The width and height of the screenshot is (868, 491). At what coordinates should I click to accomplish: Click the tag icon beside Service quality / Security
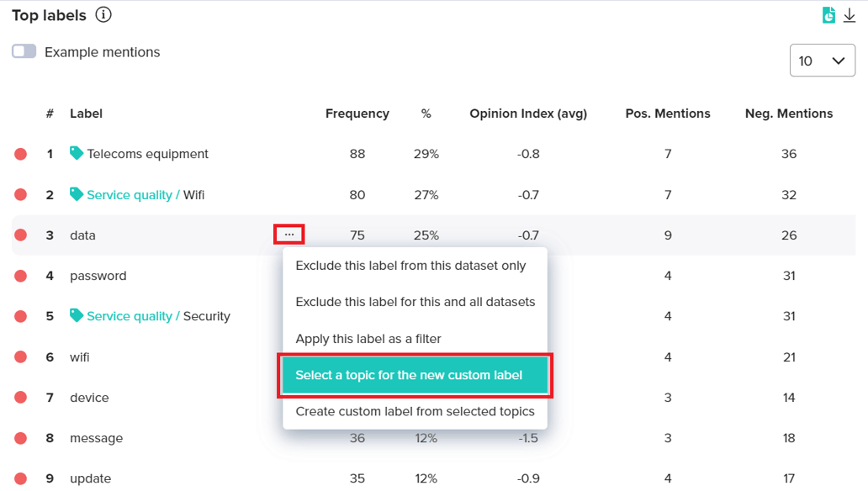point(77,315)
